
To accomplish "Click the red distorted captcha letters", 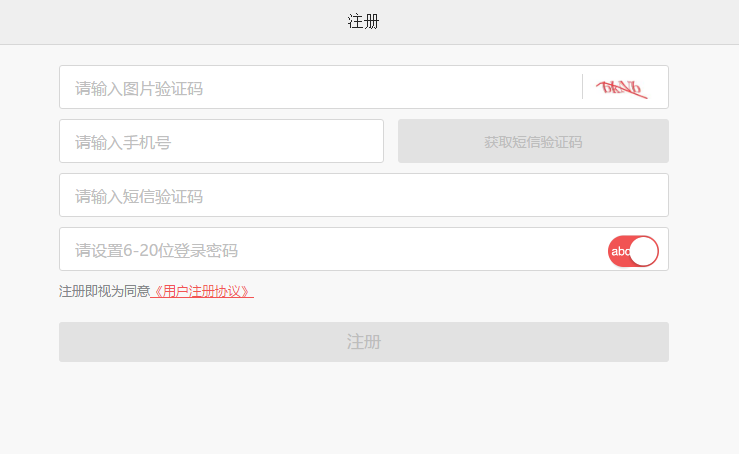I will (x=622, y=90).
